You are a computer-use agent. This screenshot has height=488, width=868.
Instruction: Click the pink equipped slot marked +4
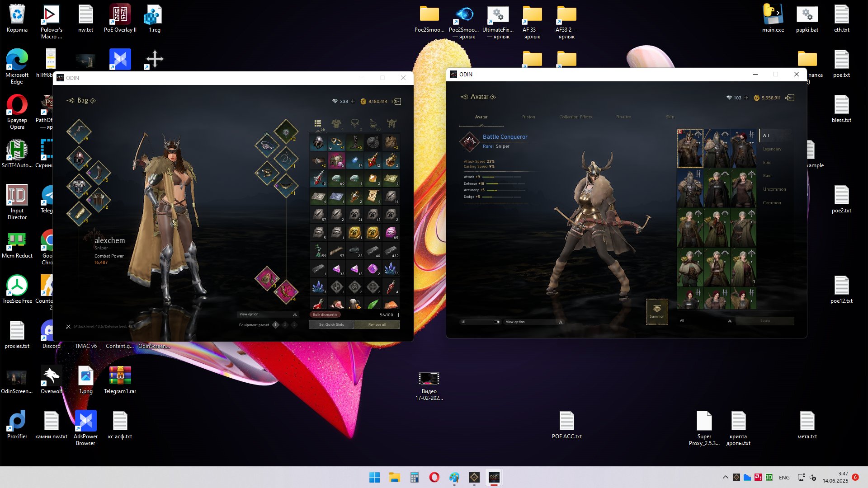pyautogui.click(x=286, y=291)
